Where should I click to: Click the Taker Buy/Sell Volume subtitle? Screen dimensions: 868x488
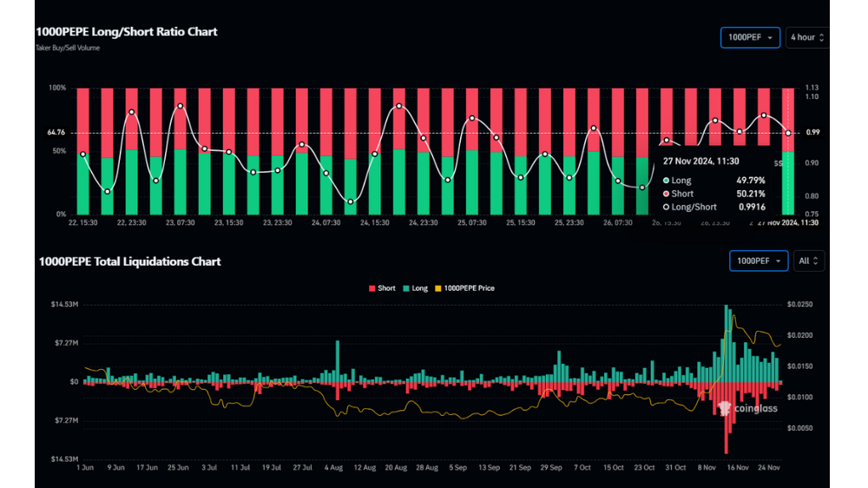click(68, 48)
